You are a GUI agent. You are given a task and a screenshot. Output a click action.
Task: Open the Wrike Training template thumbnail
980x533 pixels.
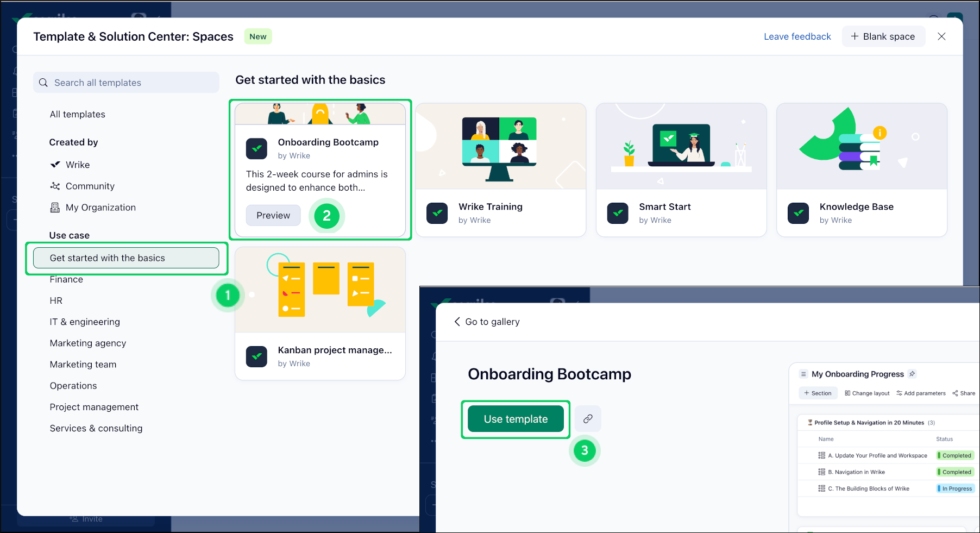[501, 147]
